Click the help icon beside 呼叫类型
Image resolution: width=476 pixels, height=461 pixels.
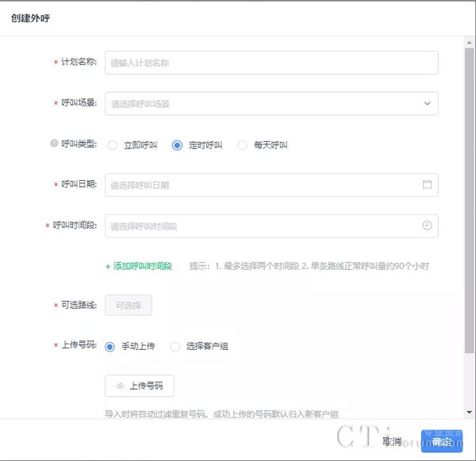(54, 144)
